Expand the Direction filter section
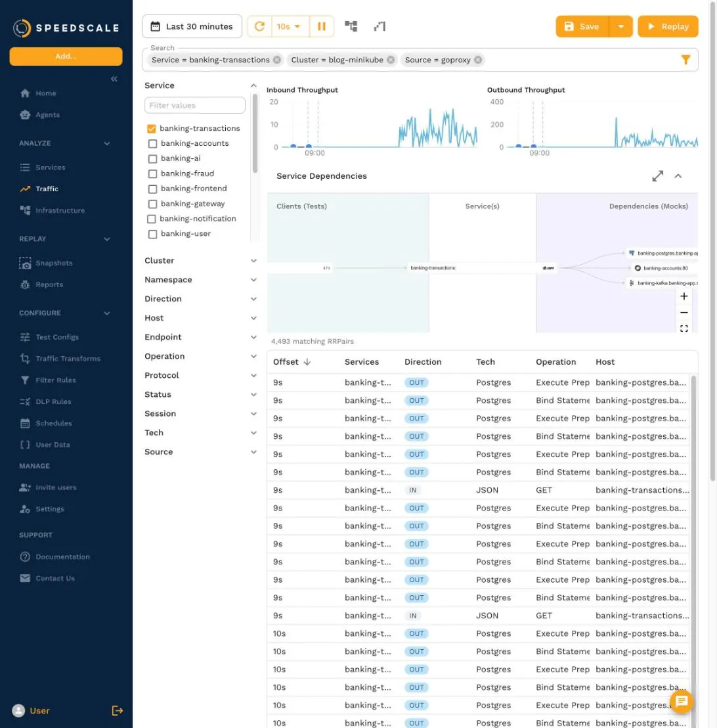Viewport: 717px width, 728px height. tap(253, 299)
